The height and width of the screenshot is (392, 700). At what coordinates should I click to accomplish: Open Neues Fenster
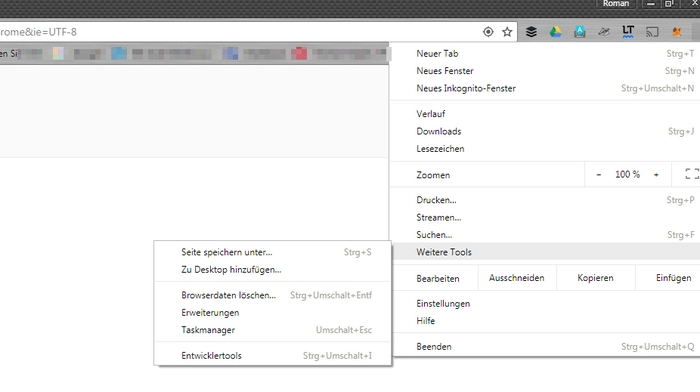tap(545, 71)
